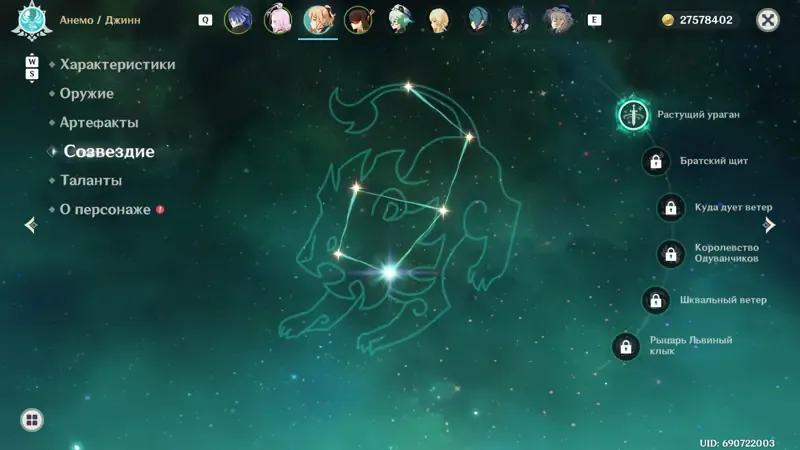
Task: Select the locked Рыцарь Львиный клык icon
Action: coord(626,347)
